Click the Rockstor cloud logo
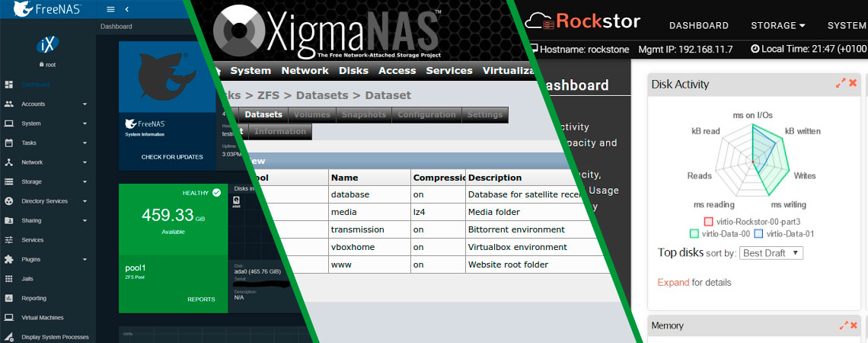The width and height of the screenshot is (868, 343). click(x=538, y=21)
